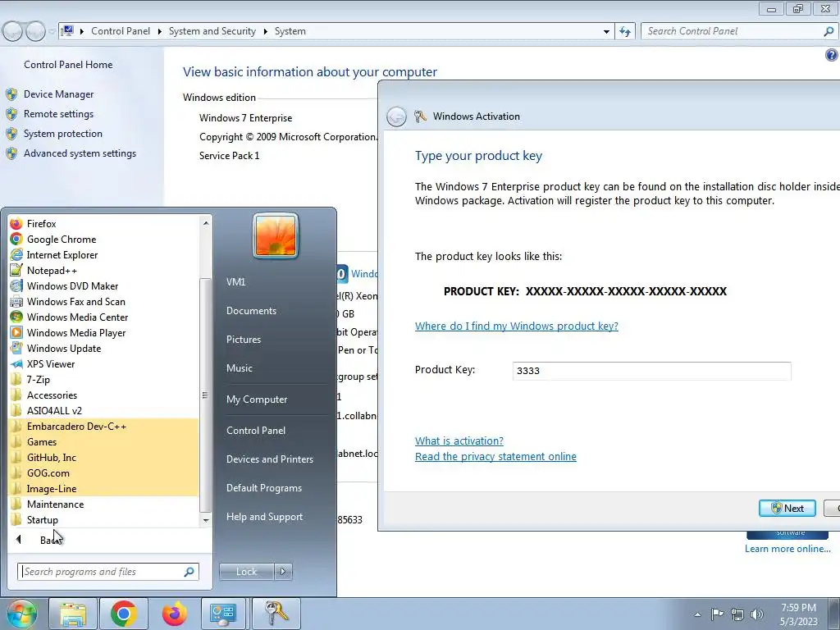Viewport: 840px width, 630px height.
Task: Open XPS Viewer
Action: 50,363
